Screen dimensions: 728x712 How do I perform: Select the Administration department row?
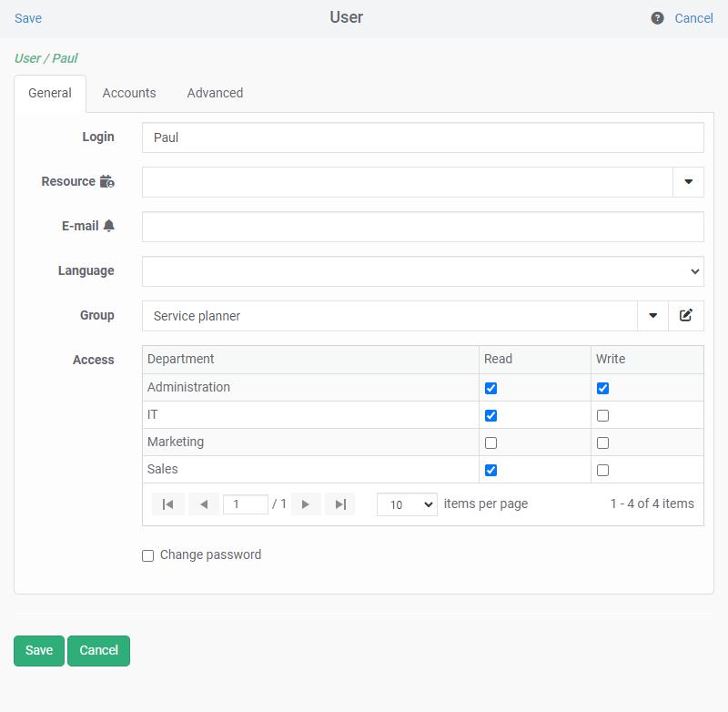click(423, 387)
